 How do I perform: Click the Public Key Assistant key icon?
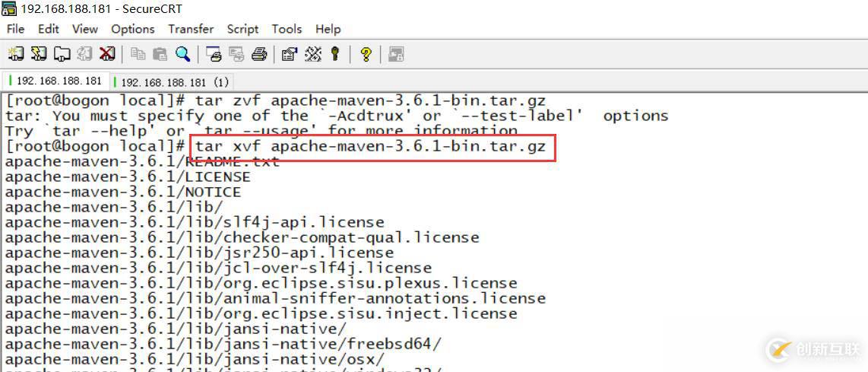click(x=335, y=54)
